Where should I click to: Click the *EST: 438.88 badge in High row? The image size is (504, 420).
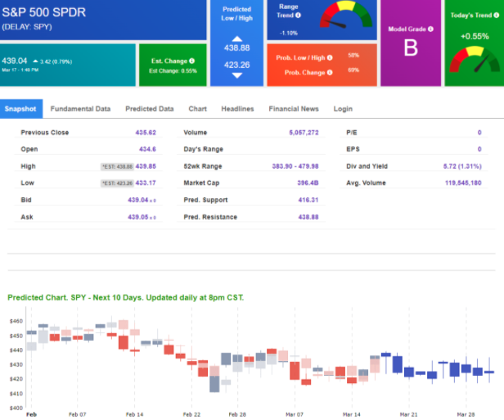coord(117,166)
